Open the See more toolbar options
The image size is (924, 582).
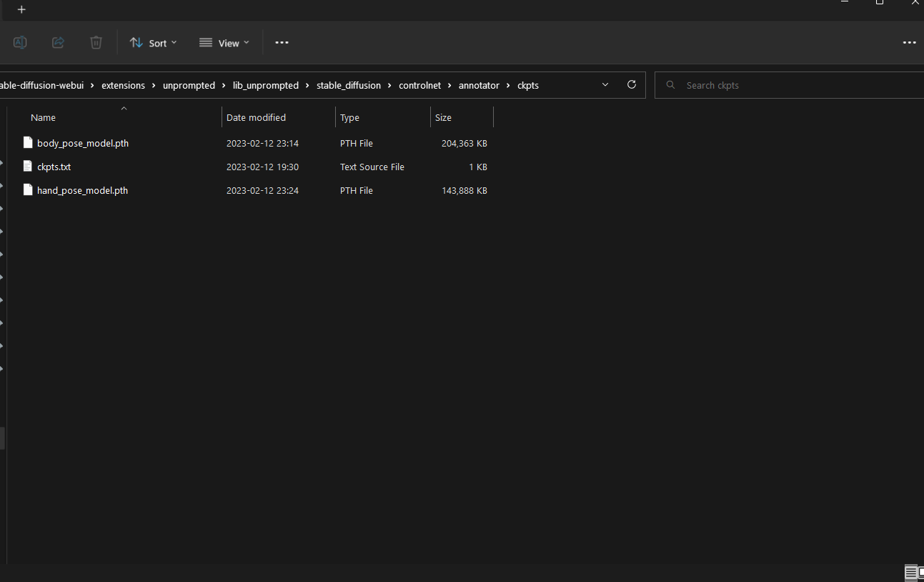(x=282, y=43)
